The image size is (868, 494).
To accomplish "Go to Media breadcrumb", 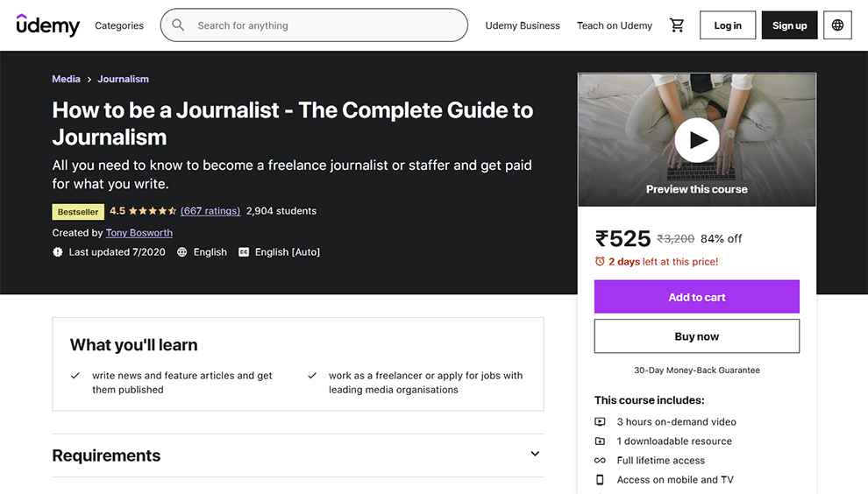I will [x=66, y=79].
